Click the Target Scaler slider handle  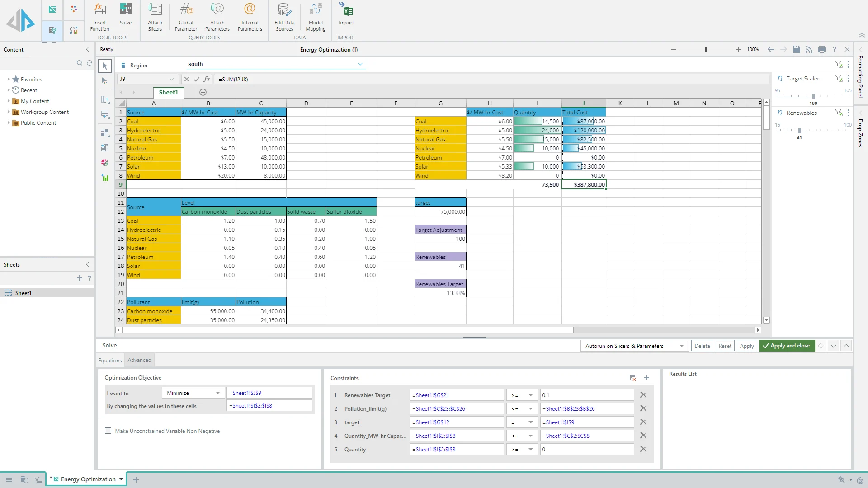click(814, 96)
